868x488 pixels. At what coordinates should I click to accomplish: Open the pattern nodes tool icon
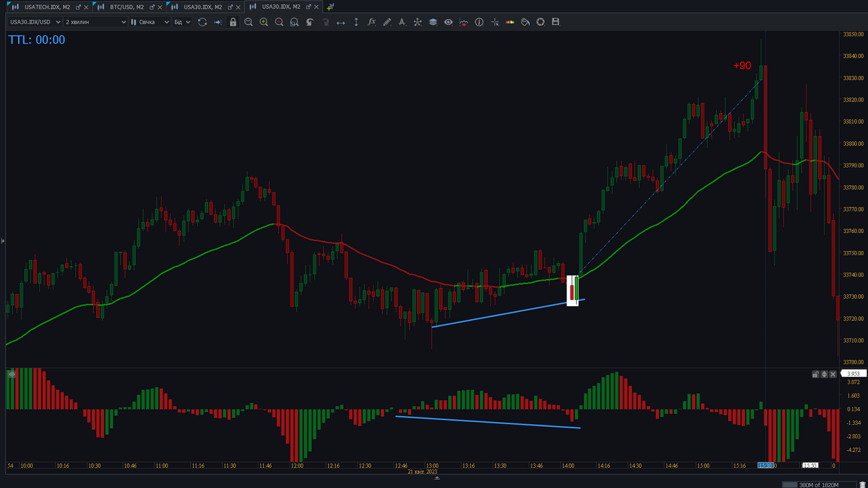click(417, 22)
